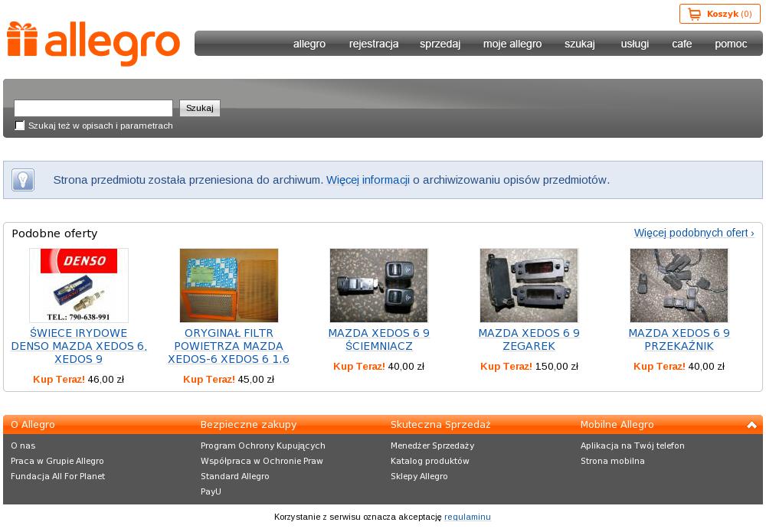The width and height of the screenshot is (766, 532).
Task: Open the cafe menu item
Action: (682, 44)
